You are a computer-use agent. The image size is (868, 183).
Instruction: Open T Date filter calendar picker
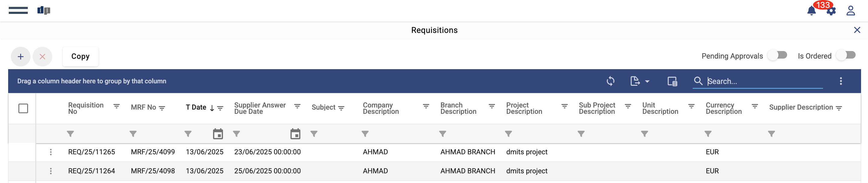click(218, 134)
